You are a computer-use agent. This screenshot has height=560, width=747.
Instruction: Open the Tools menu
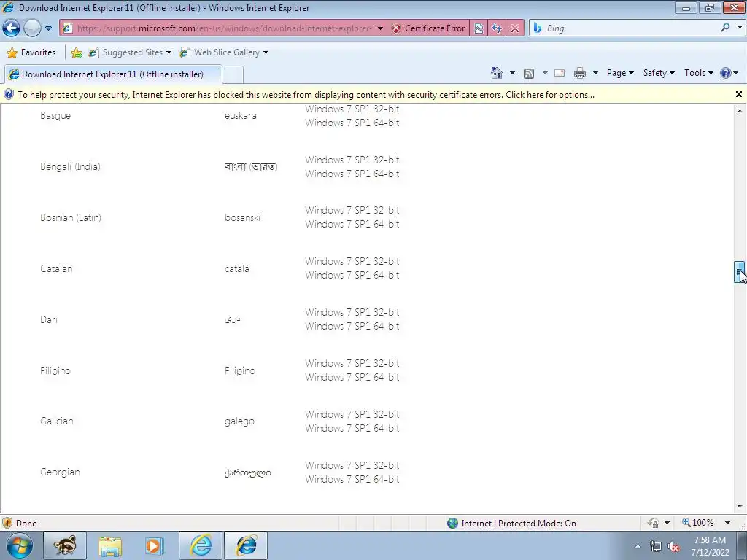click(698, 73)
